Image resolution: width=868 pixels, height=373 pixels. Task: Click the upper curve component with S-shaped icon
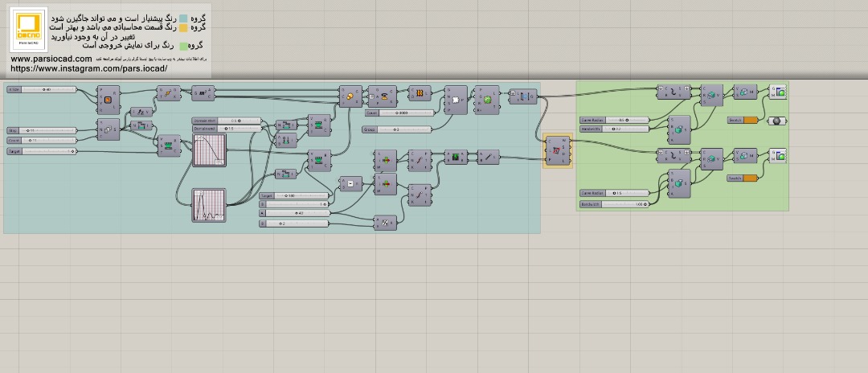(674, 92)
